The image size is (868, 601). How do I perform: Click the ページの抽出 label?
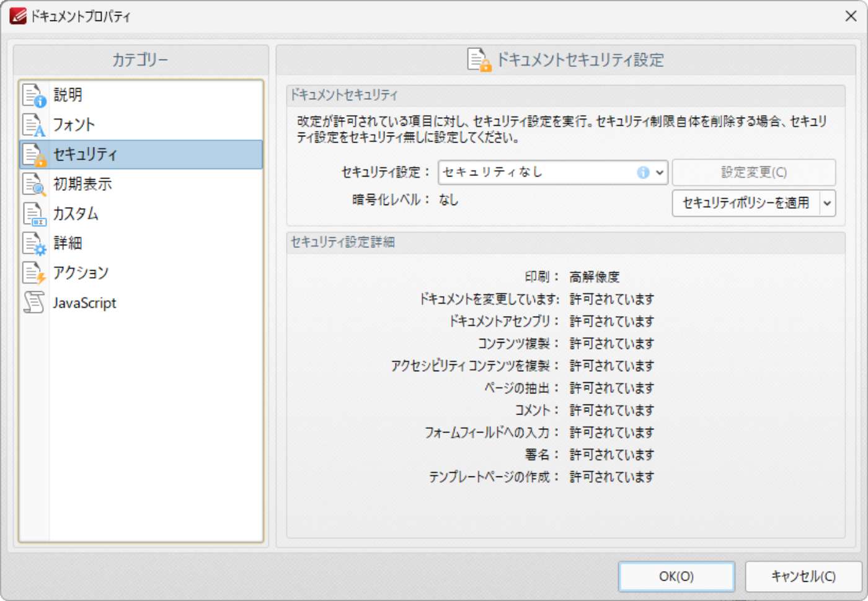522,388
